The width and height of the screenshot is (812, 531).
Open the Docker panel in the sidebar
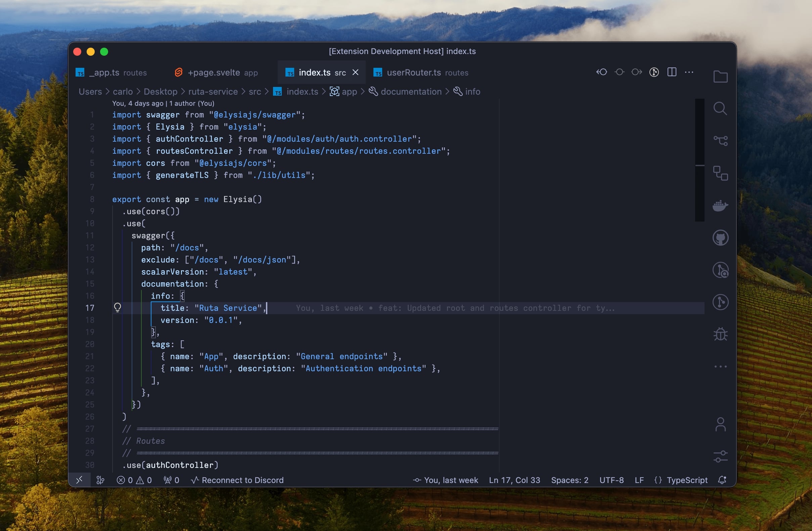coord(720,205)
